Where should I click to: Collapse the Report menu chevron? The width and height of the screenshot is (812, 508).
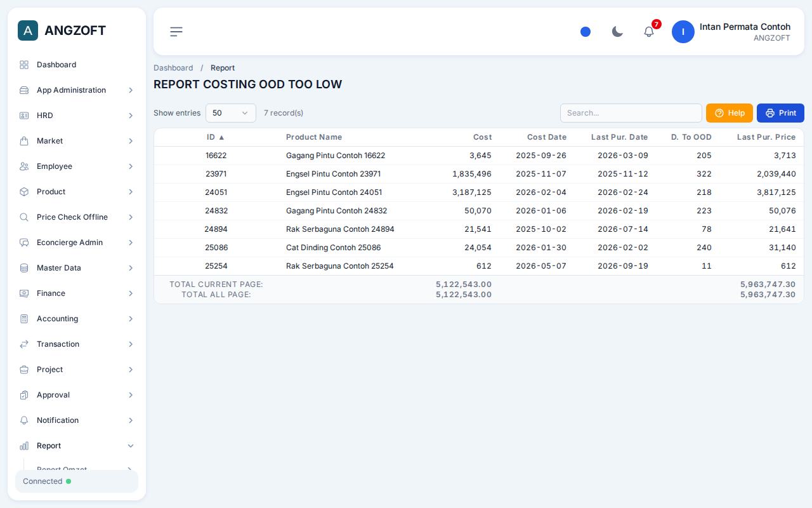(x=131, y=446)
